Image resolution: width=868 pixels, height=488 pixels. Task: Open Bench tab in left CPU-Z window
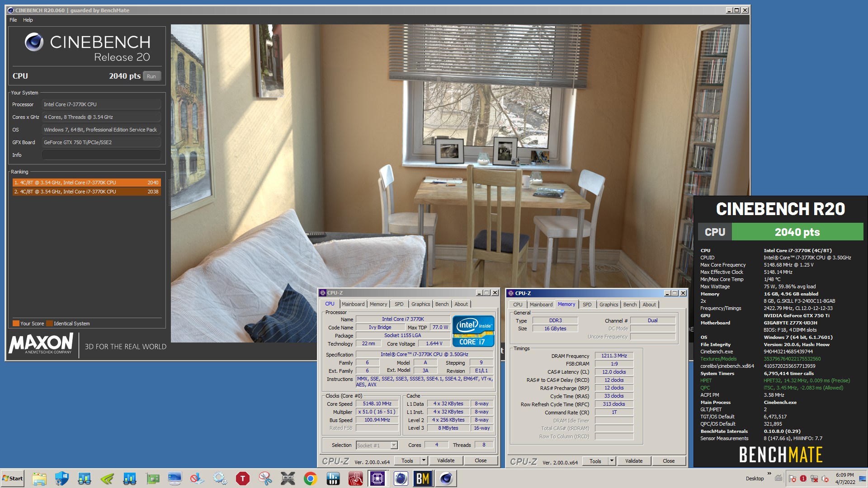[x=442, y=304]
